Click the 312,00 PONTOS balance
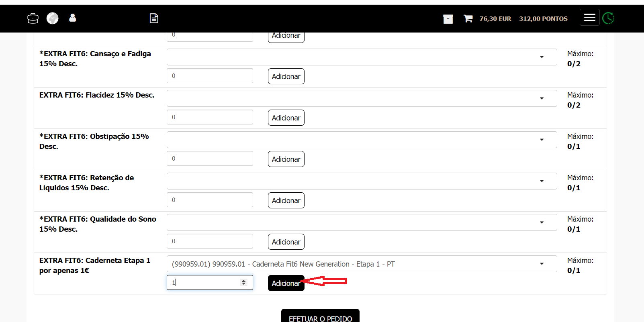 pos(543,19)
